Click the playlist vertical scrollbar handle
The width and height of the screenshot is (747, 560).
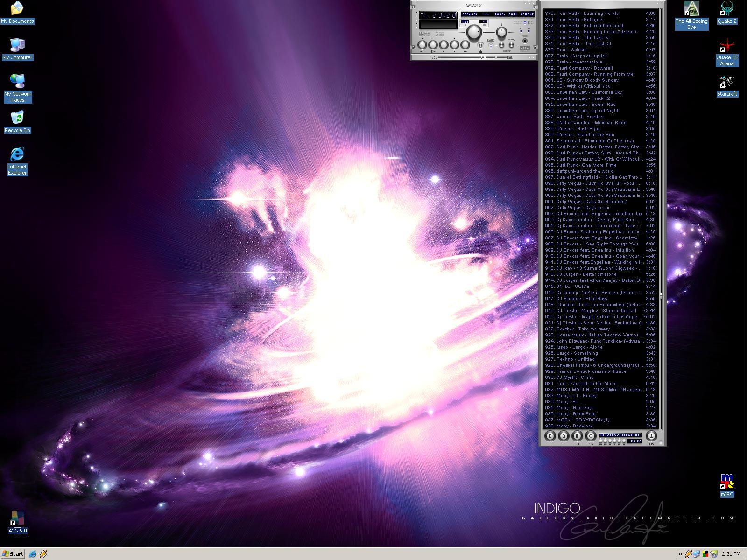[661, 296]
